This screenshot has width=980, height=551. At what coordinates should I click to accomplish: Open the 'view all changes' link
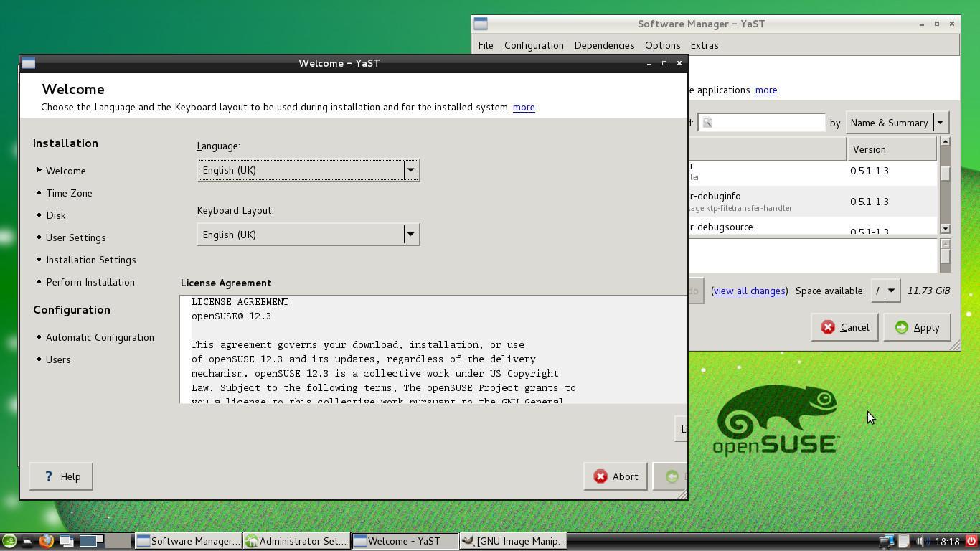749,291
